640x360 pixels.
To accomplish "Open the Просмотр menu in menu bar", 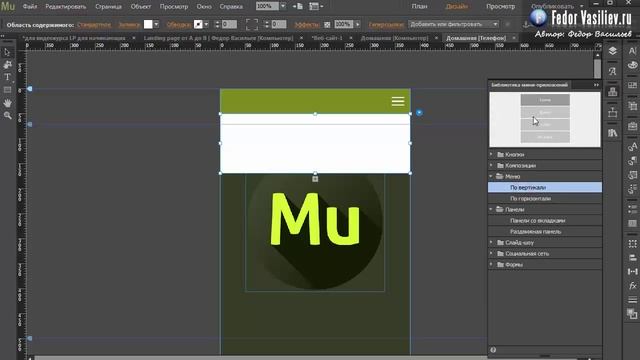I will click(174, 7).
